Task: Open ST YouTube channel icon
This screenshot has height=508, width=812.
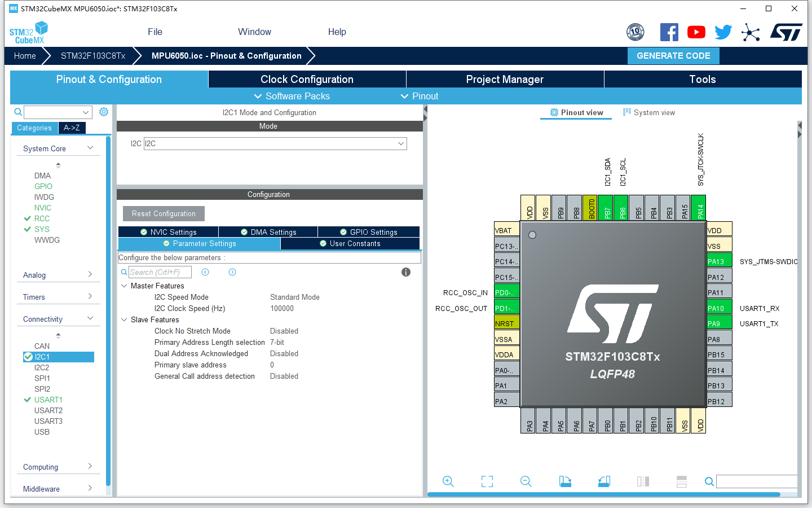Action: (x=696, y=32)
